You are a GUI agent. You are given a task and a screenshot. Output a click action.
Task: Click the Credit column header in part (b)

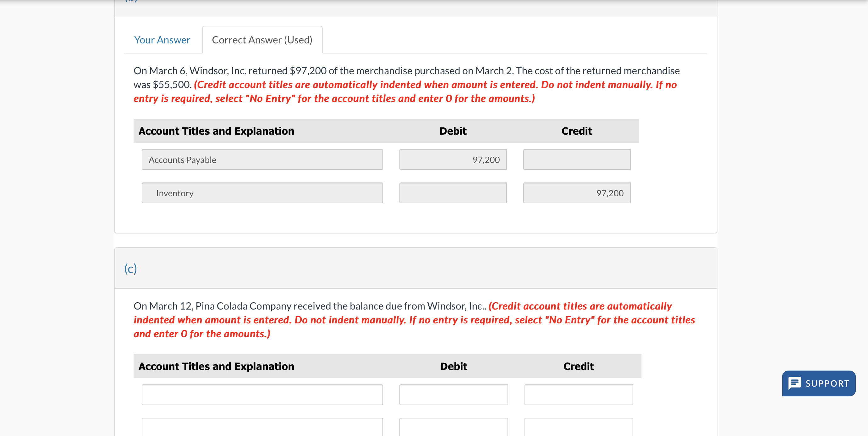pyautogui.click(x=576, y=131)
